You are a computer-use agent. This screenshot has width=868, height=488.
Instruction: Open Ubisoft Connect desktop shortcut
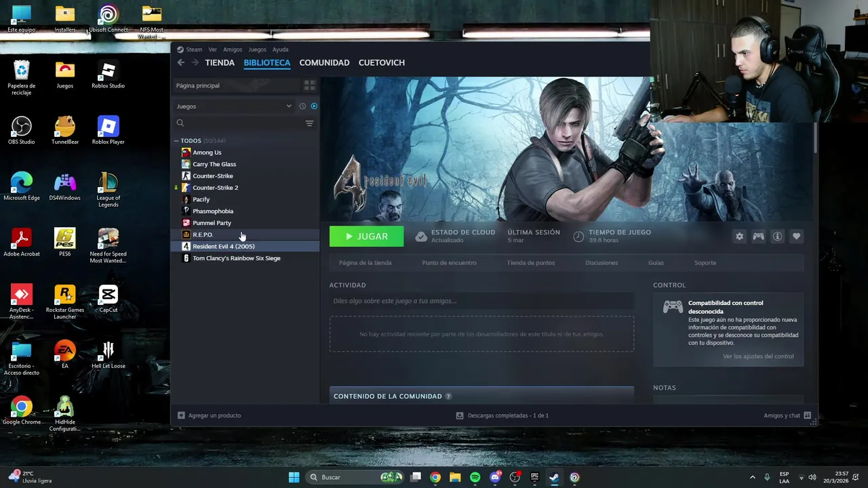coord(108,18)
